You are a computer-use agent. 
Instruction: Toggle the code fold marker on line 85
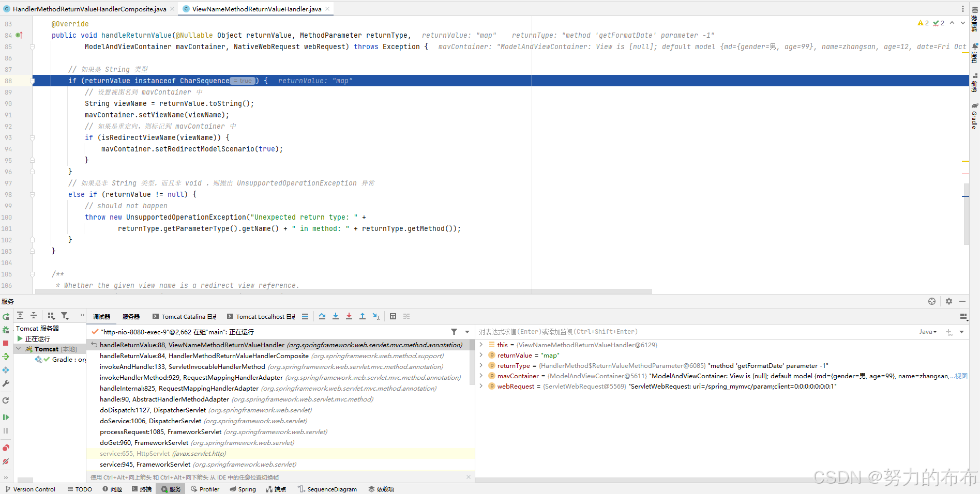32,47
